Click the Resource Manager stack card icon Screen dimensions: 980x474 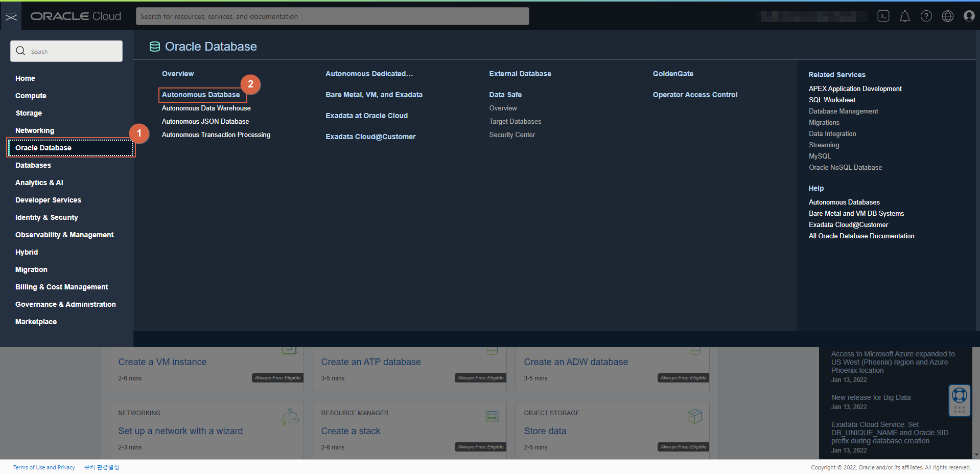492,416
